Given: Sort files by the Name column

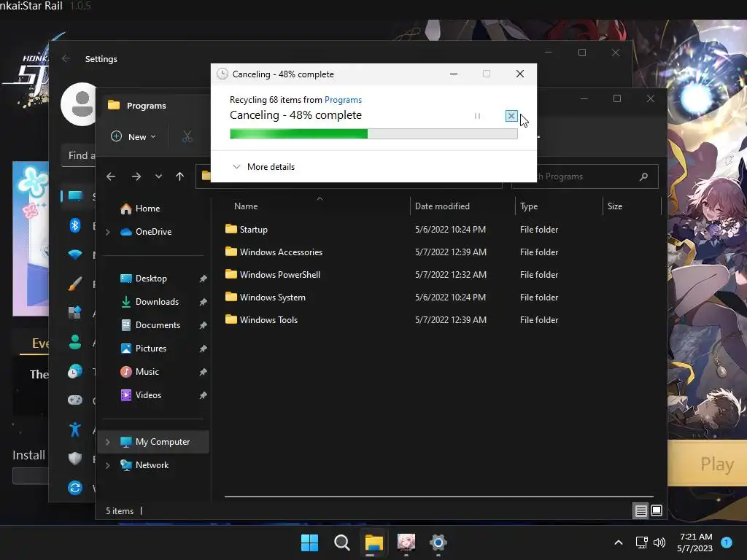Looking at the screenshot, I should coord(246,206).
